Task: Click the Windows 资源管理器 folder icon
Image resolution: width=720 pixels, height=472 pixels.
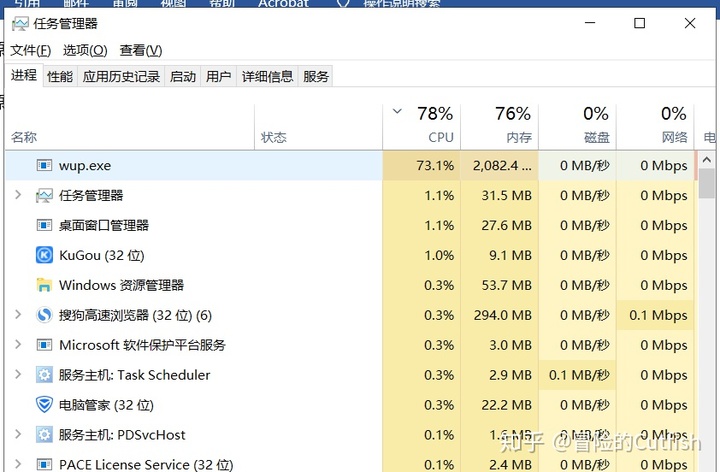Action: tap(44, 285)
